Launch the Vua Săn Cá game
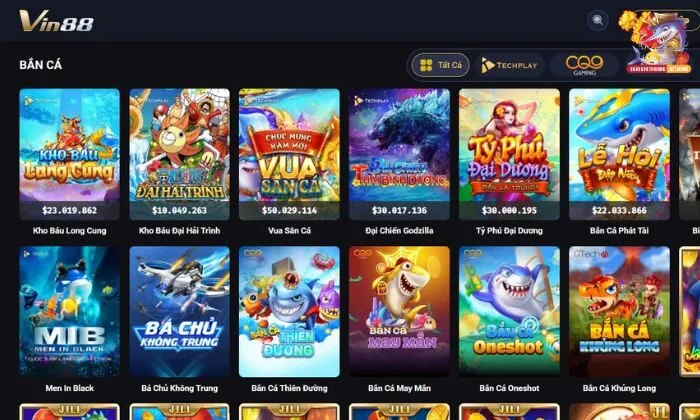The image size is (700, 420). (x=289, y=154)
